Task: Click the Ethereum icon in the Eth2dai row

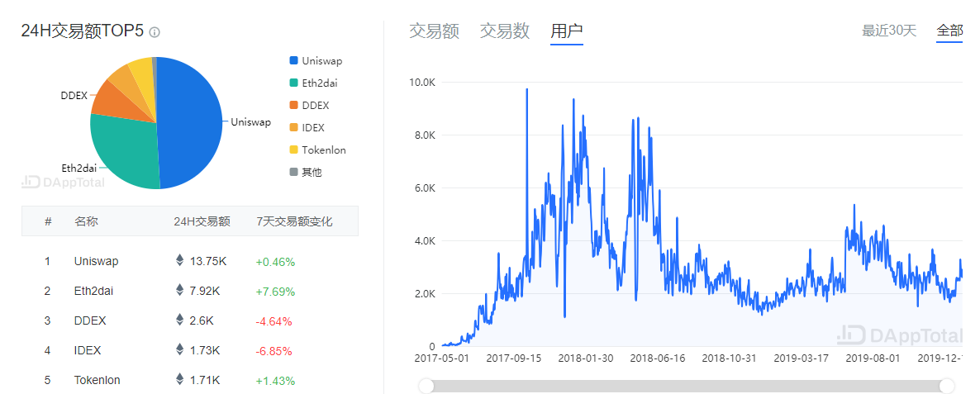Action: coord(180,291)
